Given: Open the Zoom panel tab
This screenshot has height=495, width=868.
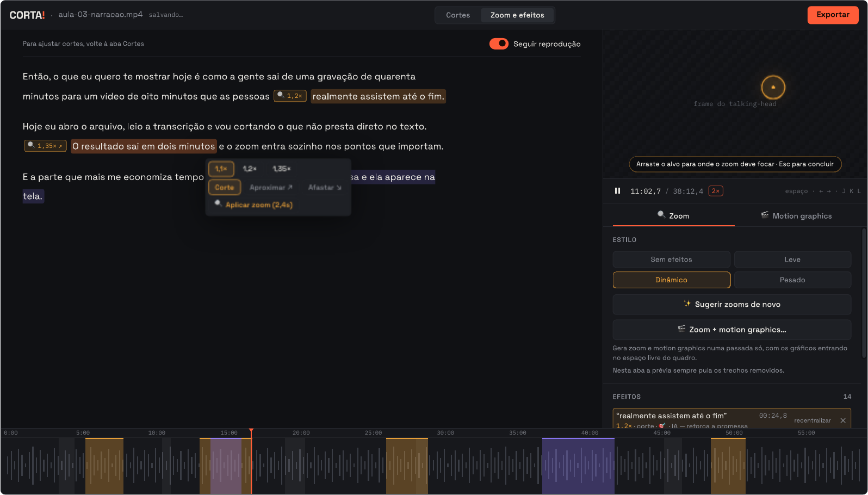Looking at the screenshot, I should click(673, 216).
